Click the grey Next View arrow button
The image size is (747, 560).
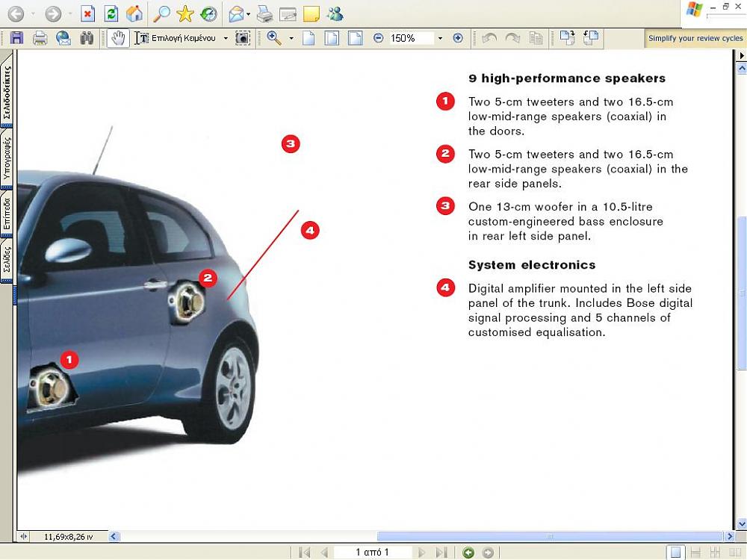[488, 553]
